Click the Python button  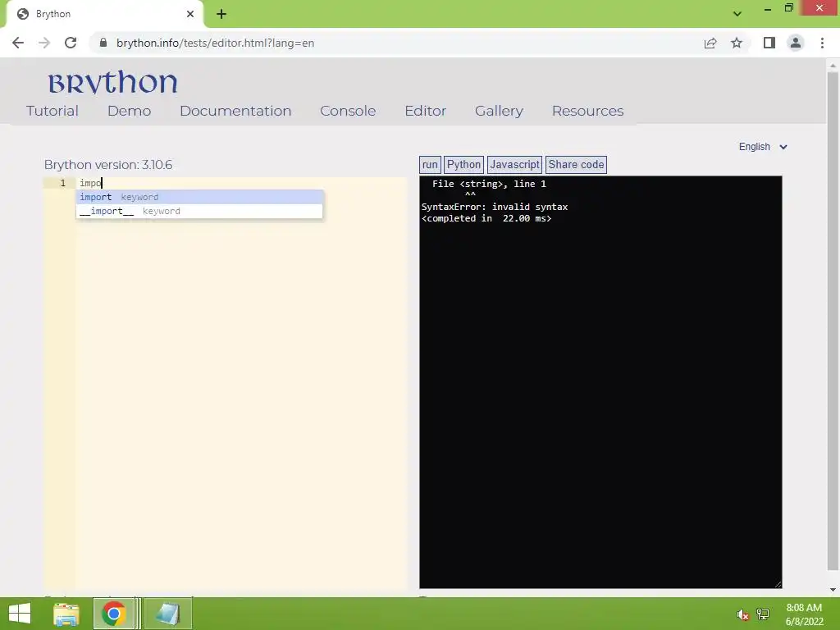point(464,164)
